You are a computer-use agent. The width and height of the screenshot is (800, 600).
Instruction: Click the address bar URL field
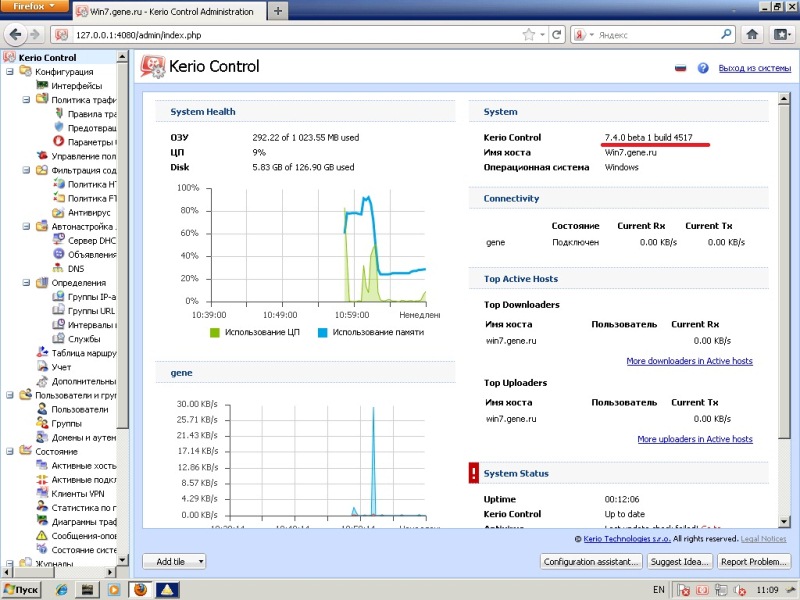(x=296, y=35)
